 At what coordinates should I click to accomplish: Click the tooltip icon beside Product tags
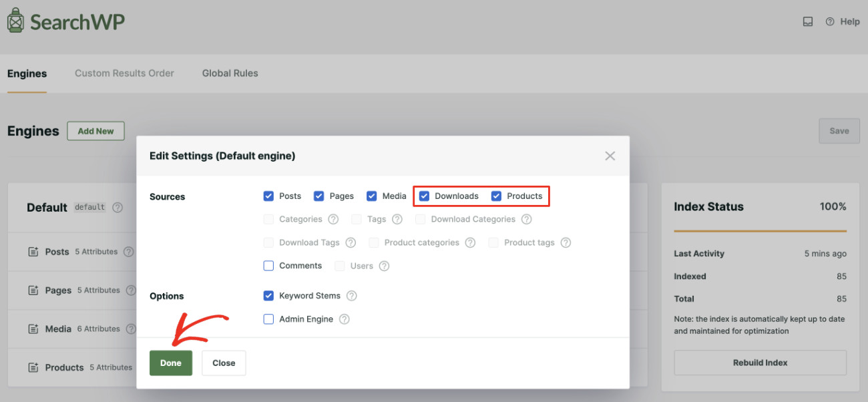[566, 242]
